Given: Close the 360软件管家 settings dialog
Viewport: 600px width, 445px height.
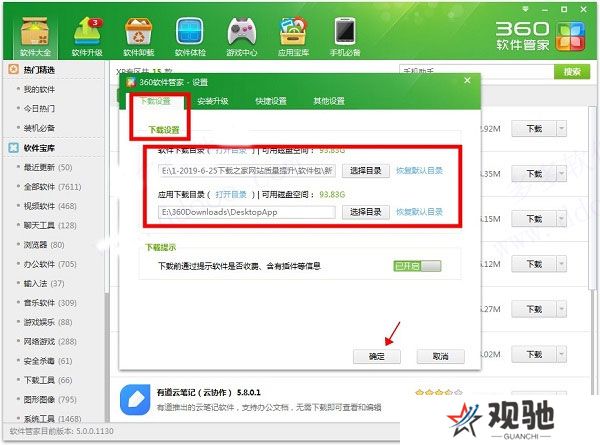Looking at the screenshot, I should click(x=467, y=80).
